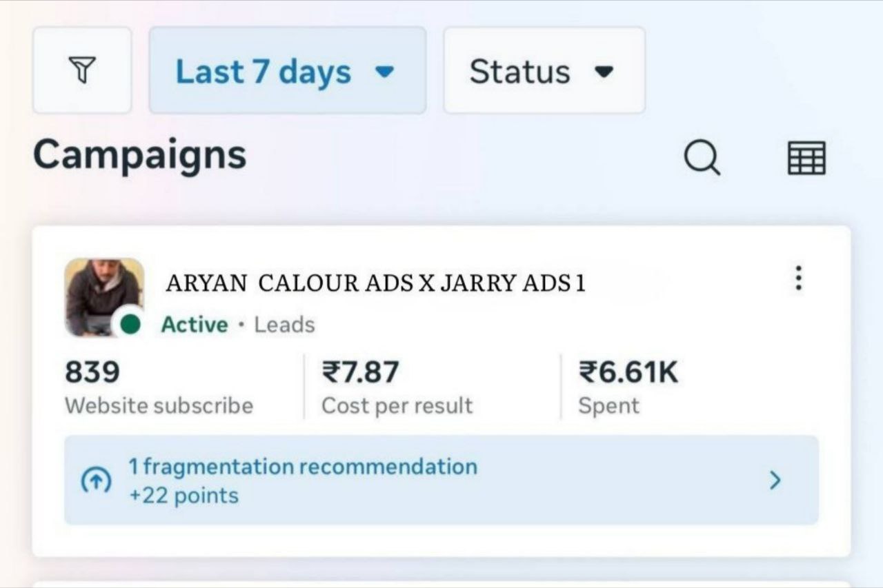Open the filter funnel icon

[82, 70]
